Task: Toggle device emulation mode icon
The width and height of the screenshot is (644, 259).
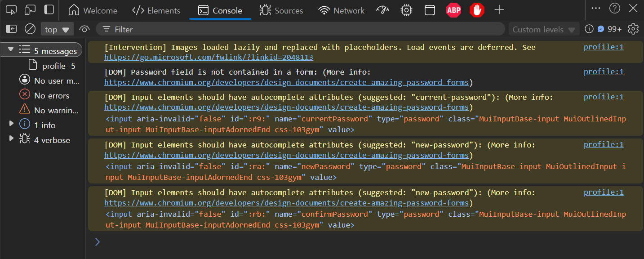Action: coord(30,10)
